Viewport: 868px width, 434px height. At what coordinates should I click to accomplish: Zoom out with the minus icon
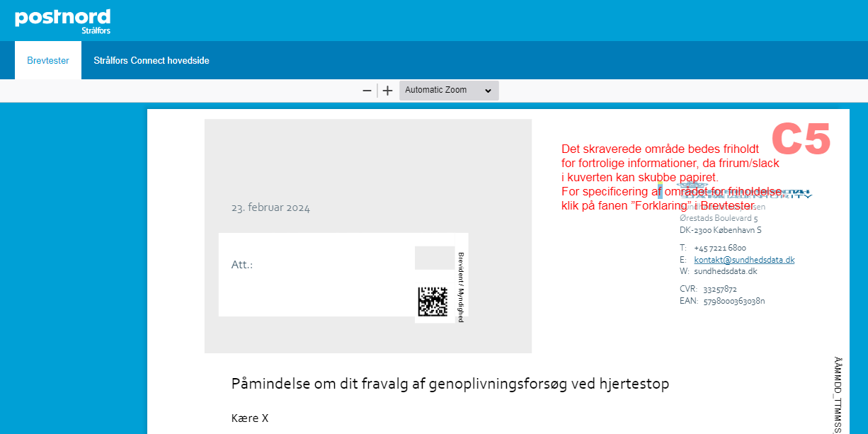click(x=367, y=91)
